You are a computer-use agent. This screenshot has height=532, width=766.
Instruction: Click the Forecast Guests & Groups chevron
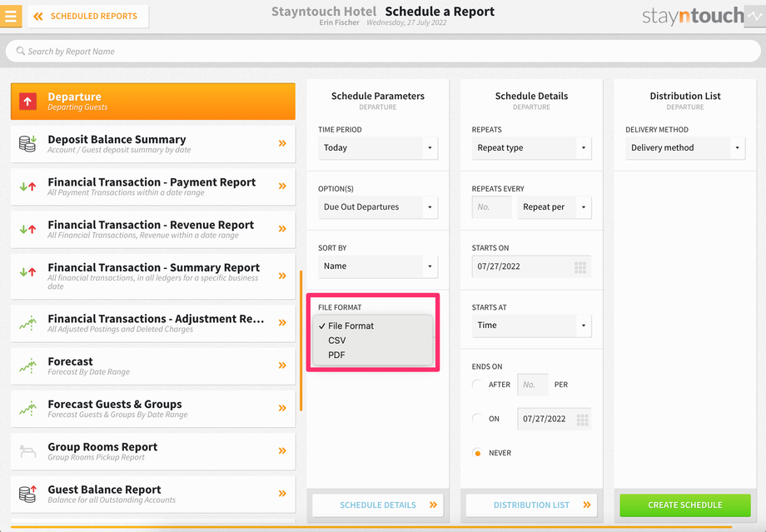pyautogui.click(x=282, y=409)
